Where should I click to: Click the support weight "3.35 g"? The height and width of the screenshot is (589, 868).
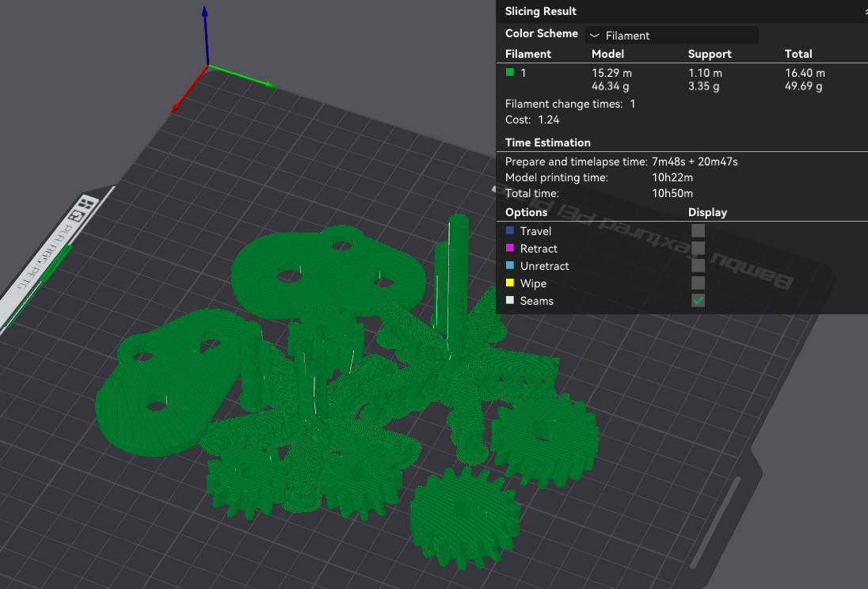click(703, 86)
